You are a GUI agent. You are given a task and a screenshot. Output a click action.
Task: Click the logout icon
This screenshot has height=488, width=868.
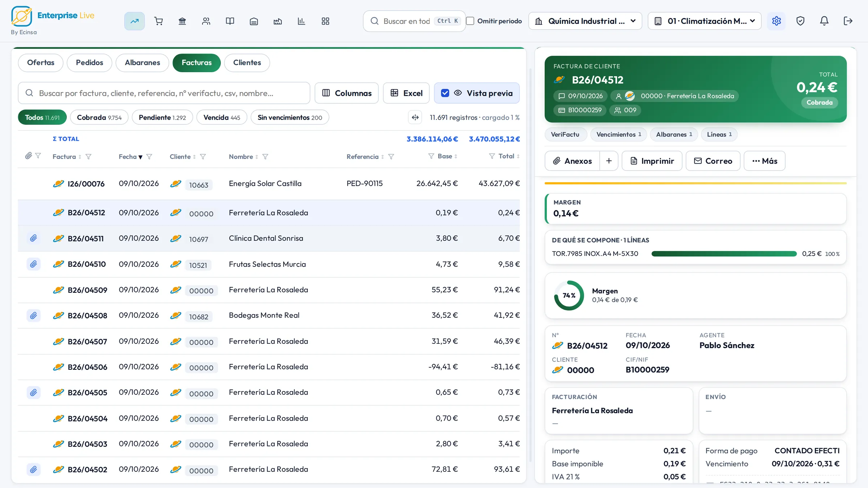tap(848, 21)
